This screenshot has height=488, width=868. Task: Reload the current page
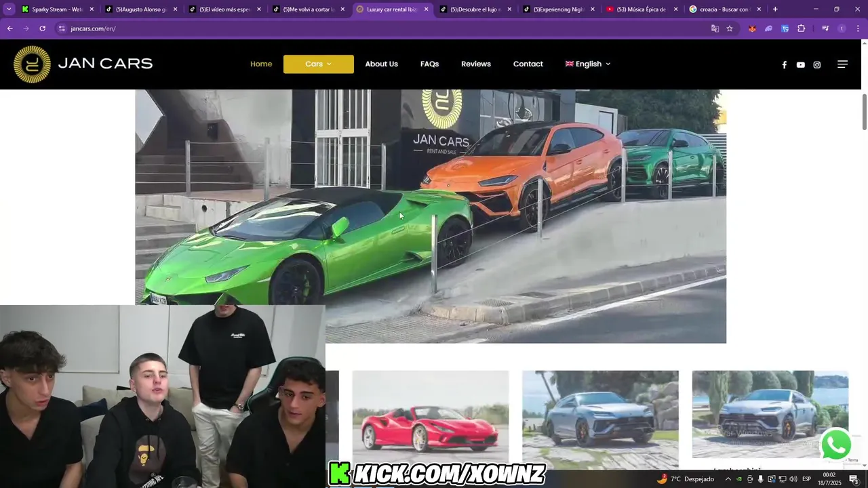coord(42,28)
